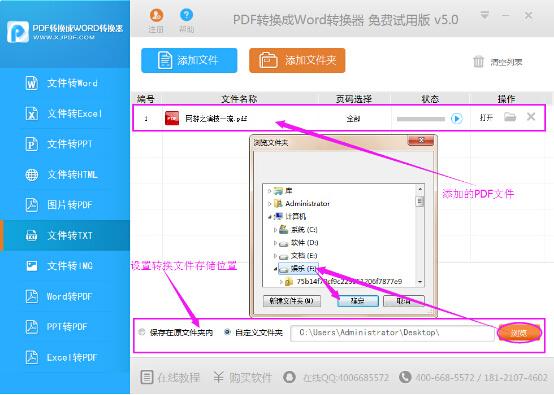Select 自定义文件夹 radio option
This screenshot has height=395, width=554.
(x=228, y=332)
